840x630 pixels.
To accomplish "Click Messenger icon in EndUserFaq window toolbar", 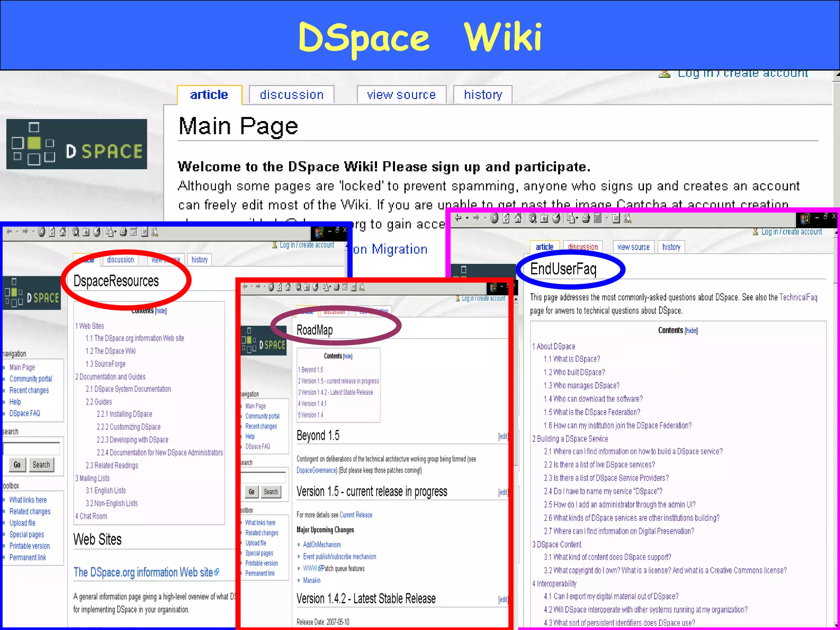I will (x=628, y=219).
